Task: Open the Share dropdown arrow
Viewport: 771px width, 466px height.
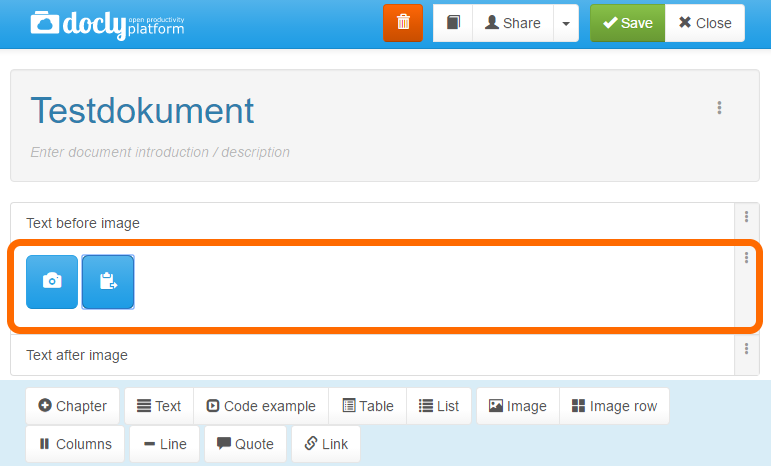Action: 566,23
